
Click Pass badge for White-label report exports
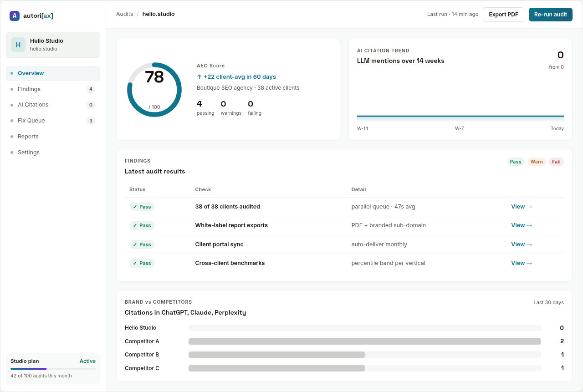coord(142,225)
